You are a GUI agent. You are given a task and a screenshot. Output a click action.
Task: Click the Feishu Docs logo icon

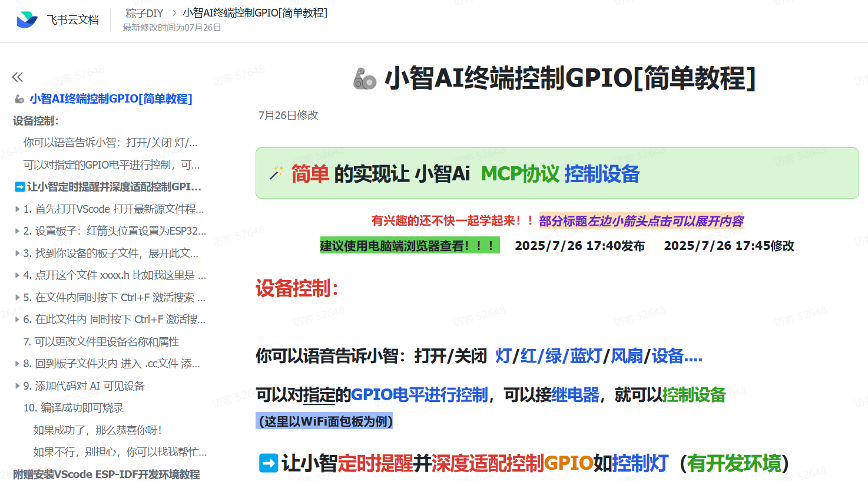point(27,19)
